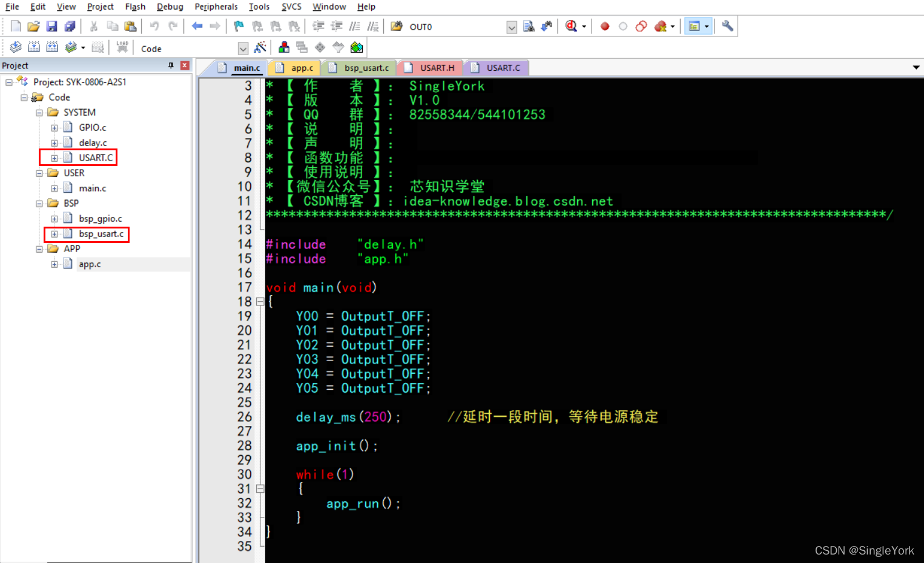Click the Save file toolbar icon
The height and width of the screenshot is (563, 924).
point(51,26)
